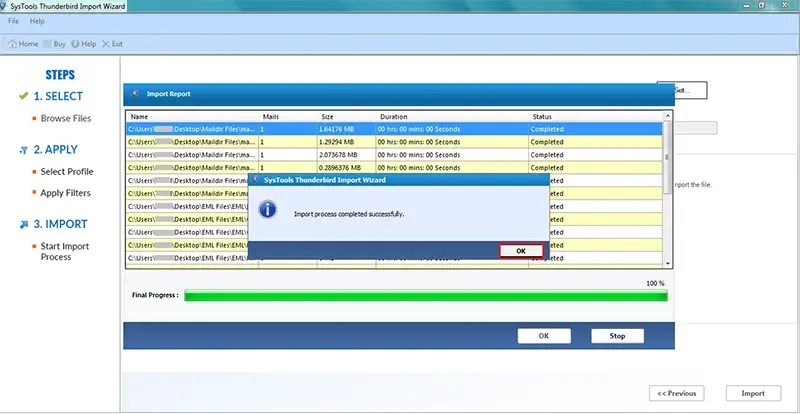Select the 3. IMPORT step heading
The height and width of the screenshot is (414, 800).
[x=60, y=224]
